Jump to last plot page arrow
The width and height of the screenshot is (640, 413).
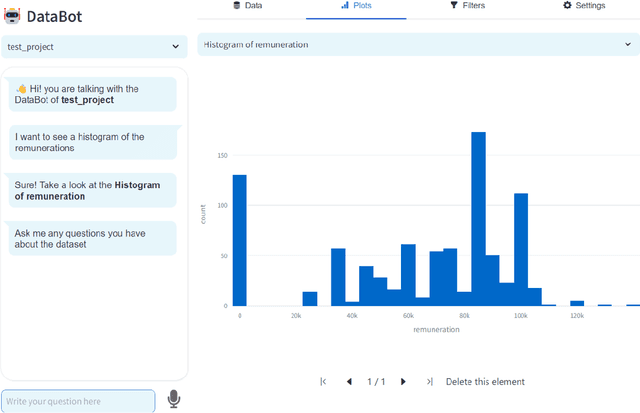(x=429, y=382)
